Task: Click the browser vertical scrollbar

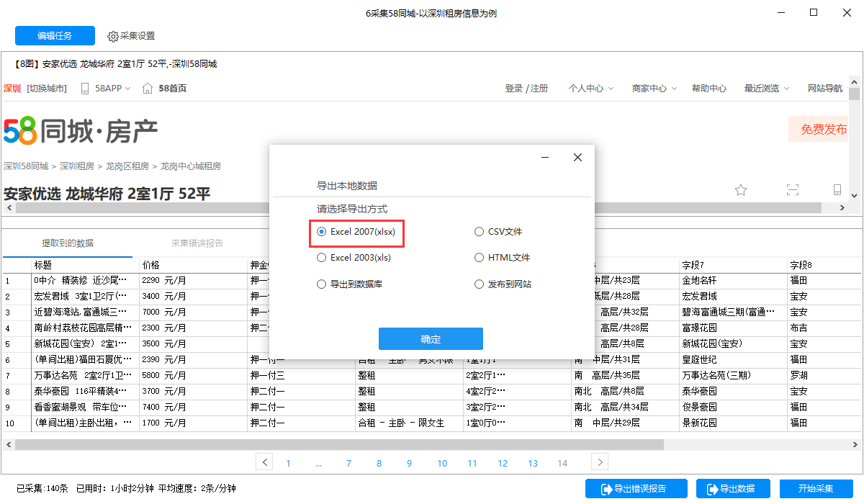Action: point(854,94)
